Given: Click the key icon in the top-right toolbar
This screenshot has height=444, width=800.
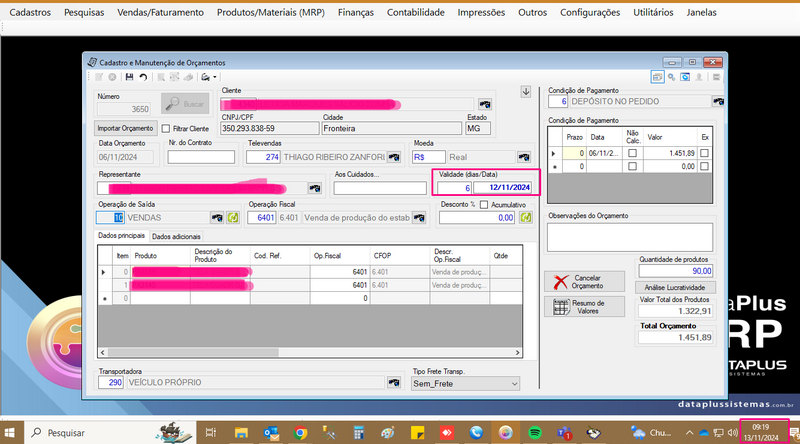Looking at the screenshot, I should (671, 77).
